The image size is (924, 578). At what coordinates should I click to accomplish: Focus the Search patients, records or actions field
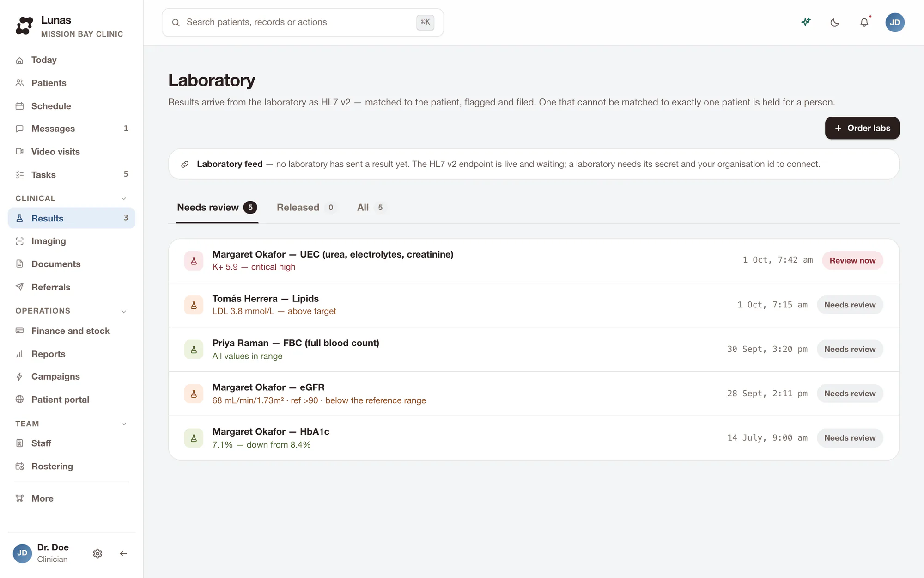click(303, 22)
